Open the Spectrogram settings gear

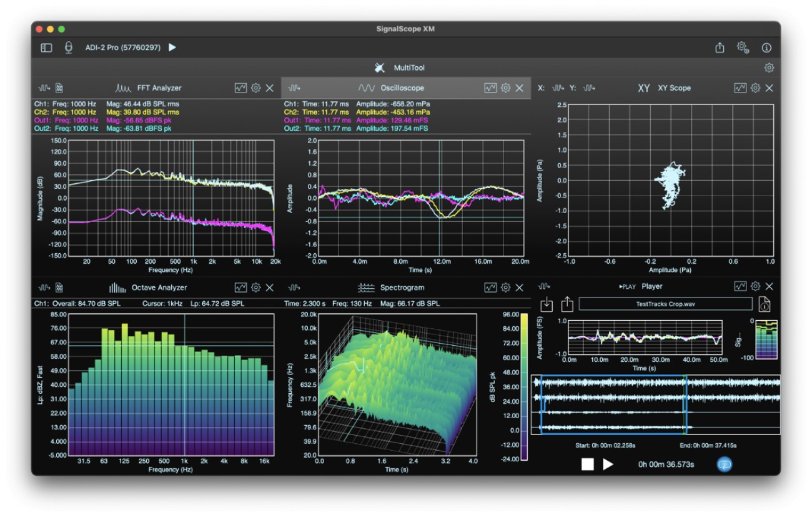[x=505, y=288]
